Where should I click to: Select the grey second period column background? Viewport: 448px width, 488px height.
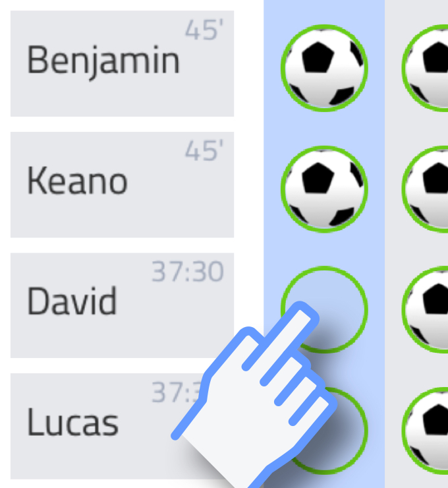(x=416, y=244)
